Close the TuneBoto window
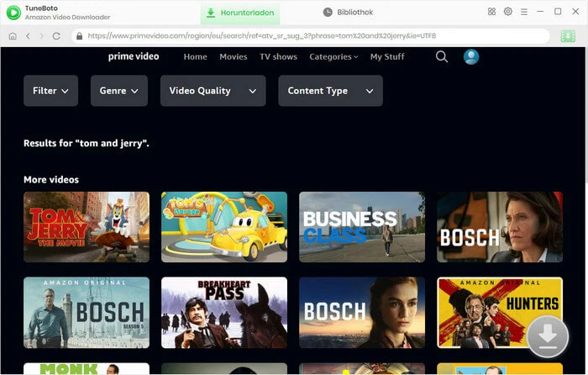Screen dimensions: 588x375 (575, 12)
